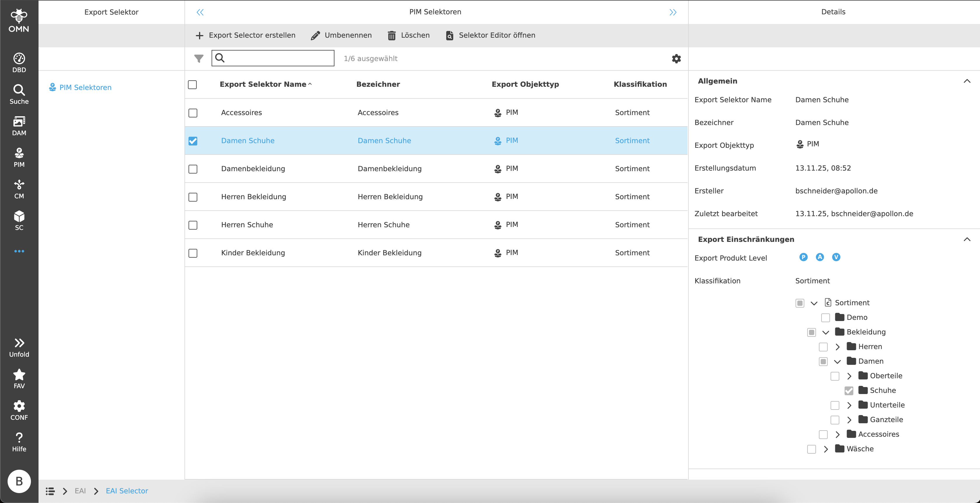
Task: Open the CM module icon
Action: pyautogui.click(x=19, y=189)
